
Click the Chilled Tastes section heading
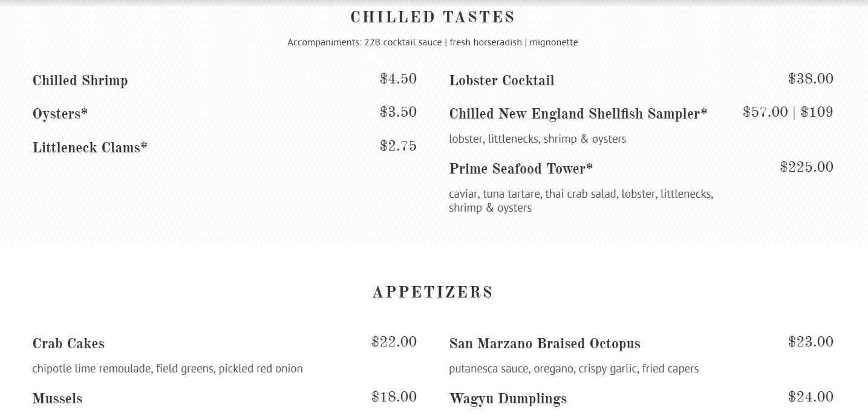click(432, 18)
